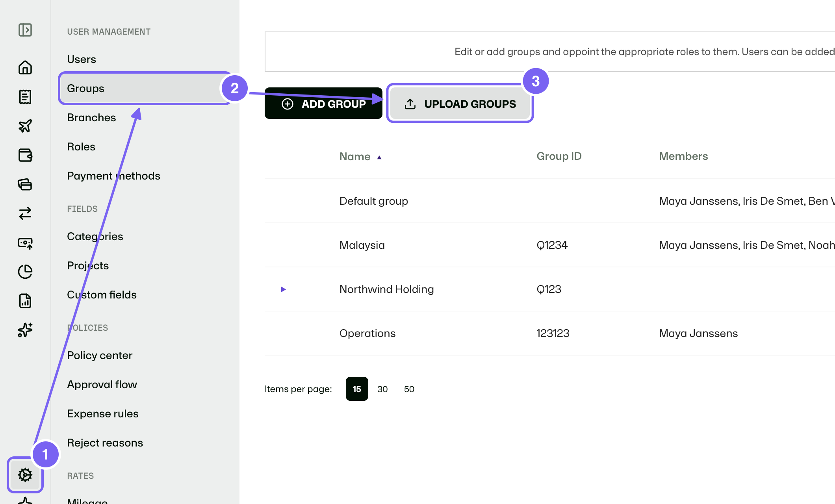Click the Add Group button

click(323, 104)
